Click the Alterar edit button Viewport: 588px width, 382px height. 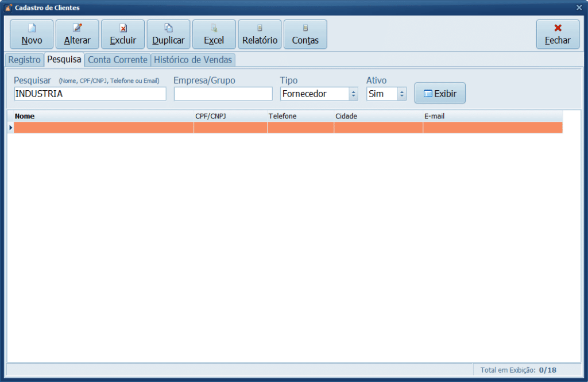77,34
